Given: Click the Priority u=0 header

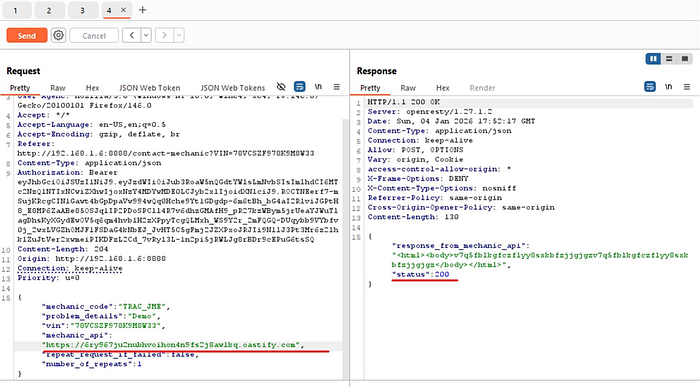Looking at the screenshot, I should tap(48, 278).
